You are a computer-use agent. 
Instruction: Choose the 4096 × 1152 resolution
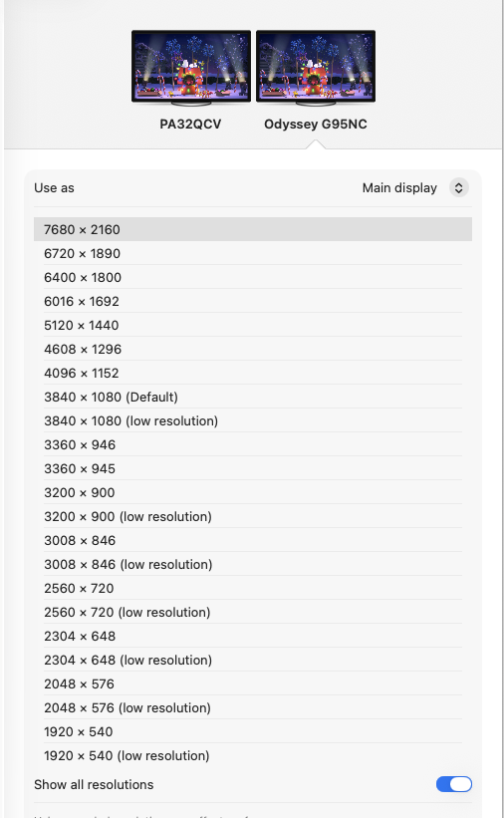[253, 374]
